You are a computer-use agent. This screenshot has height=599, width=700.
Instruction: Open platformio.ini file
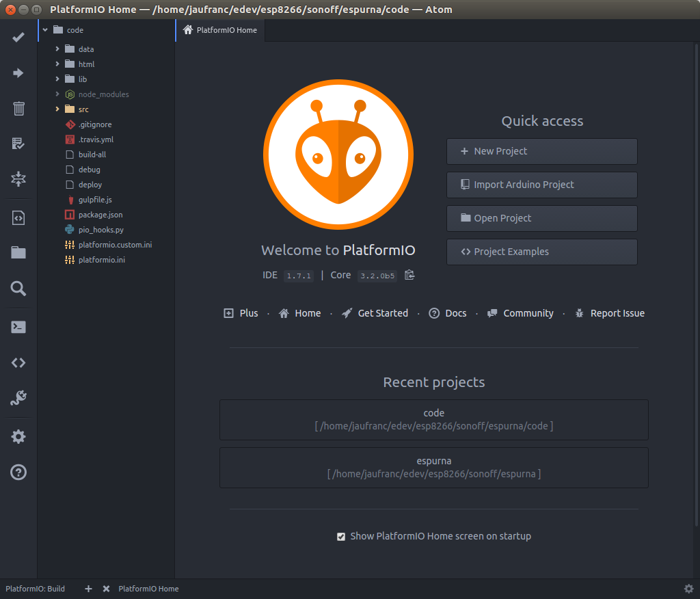coord(102,260)
